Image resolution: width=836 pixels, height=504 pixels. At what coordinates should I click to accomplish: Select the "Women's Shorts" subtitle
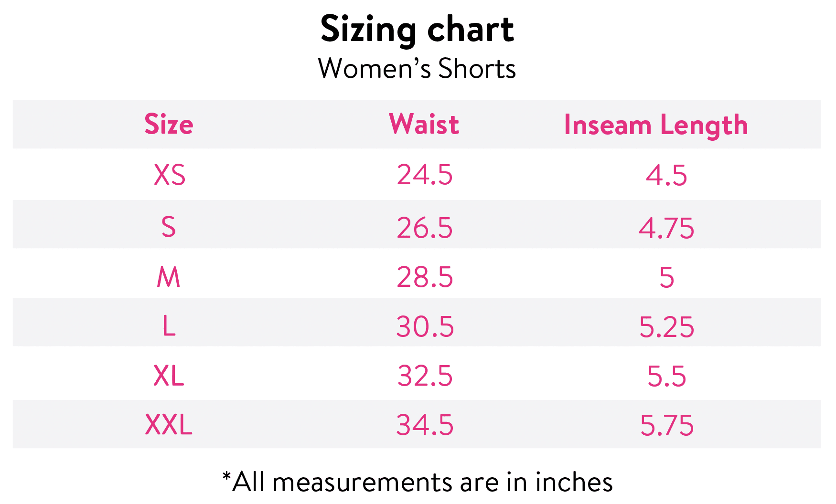coord(417,69)
